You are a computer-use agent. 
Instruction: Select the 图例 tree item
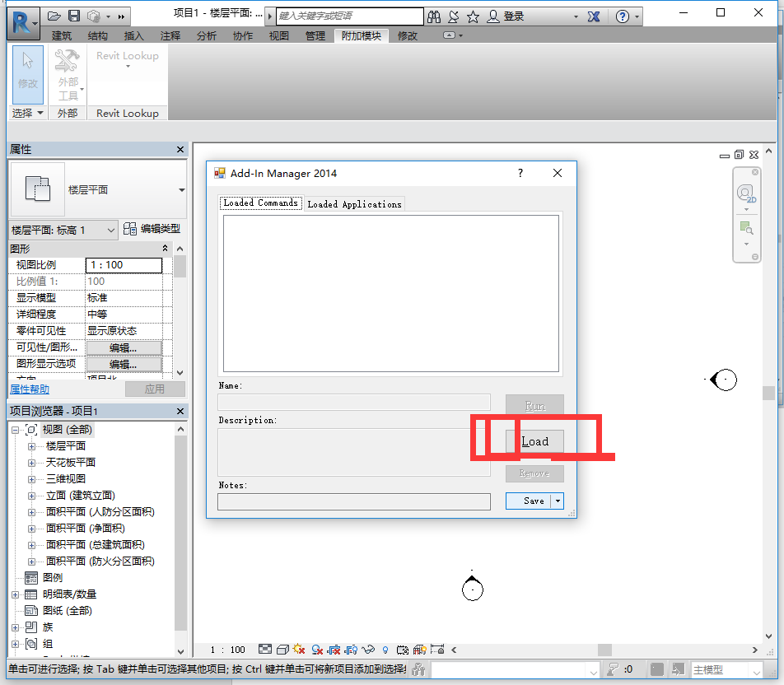53,578
